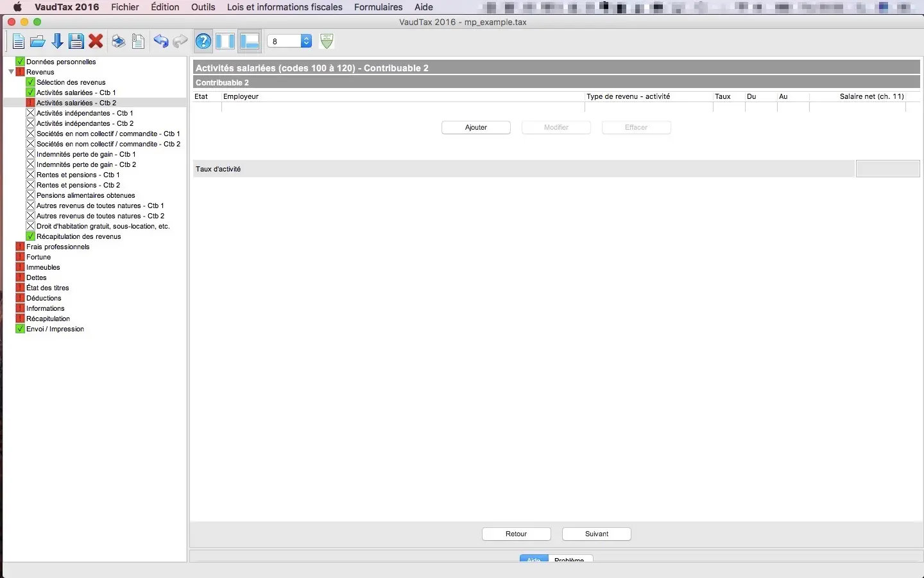Open Frais professionnels section
924x578 pixels.
(x=58, y=247)
